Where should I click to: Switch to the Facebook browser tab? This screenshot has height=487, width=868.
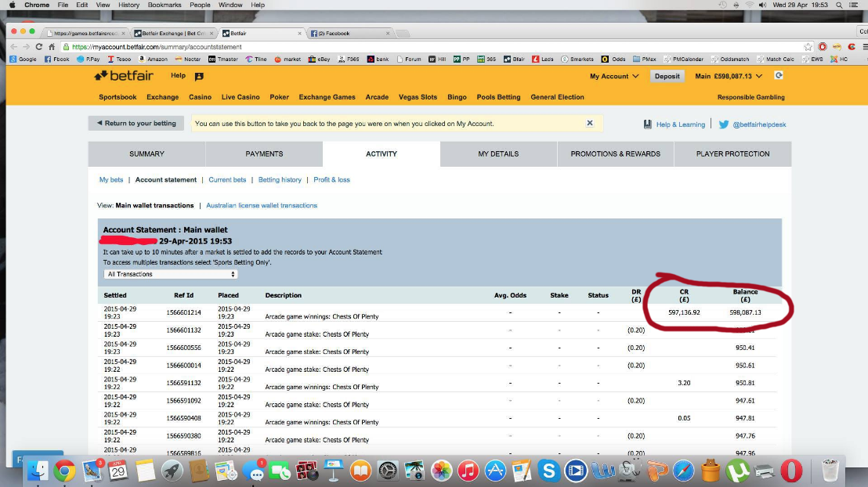coord(349,33)
